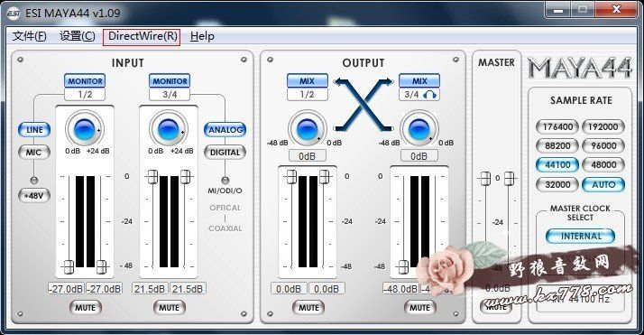
Task: Toggle MIX for output 1/2
Action: click(x=308, y=80)
